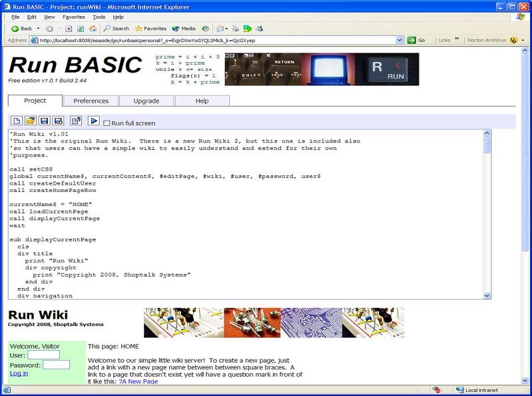Switch to the Preferences tab
The image size is (532, 396).
(91, 101)
